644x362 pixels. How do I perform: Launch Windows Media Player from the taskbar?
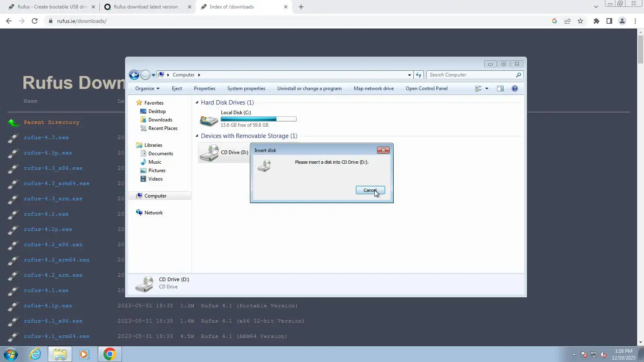click(x=84, y=354)
